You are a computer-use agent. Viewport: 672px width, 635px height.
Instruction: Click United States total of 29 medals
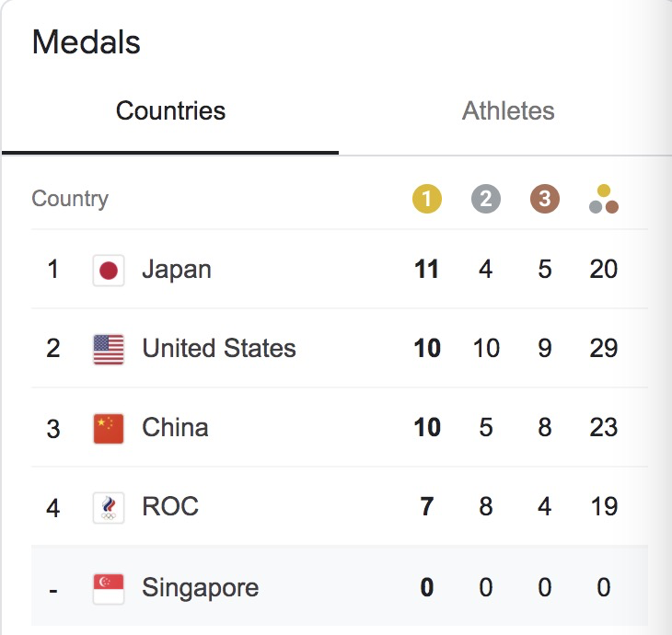[x=604, y=348]
